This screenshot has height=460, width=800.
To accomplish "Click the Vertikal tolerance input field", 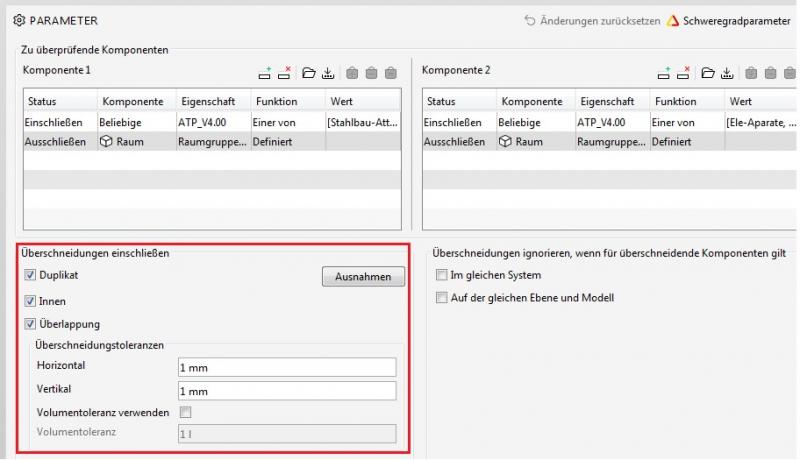I will click(286, 390).
